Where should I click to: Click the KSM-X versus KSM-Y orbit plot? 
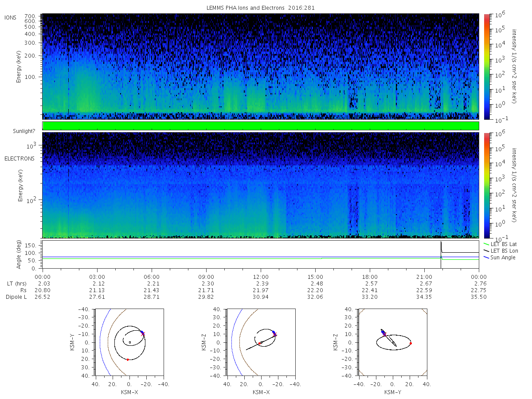[129, 342]
